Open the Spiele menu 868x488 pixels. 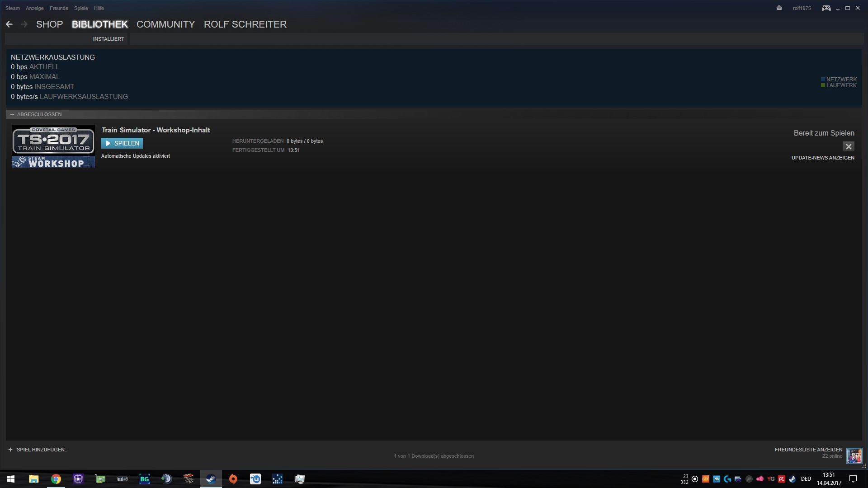click(81, 8)
